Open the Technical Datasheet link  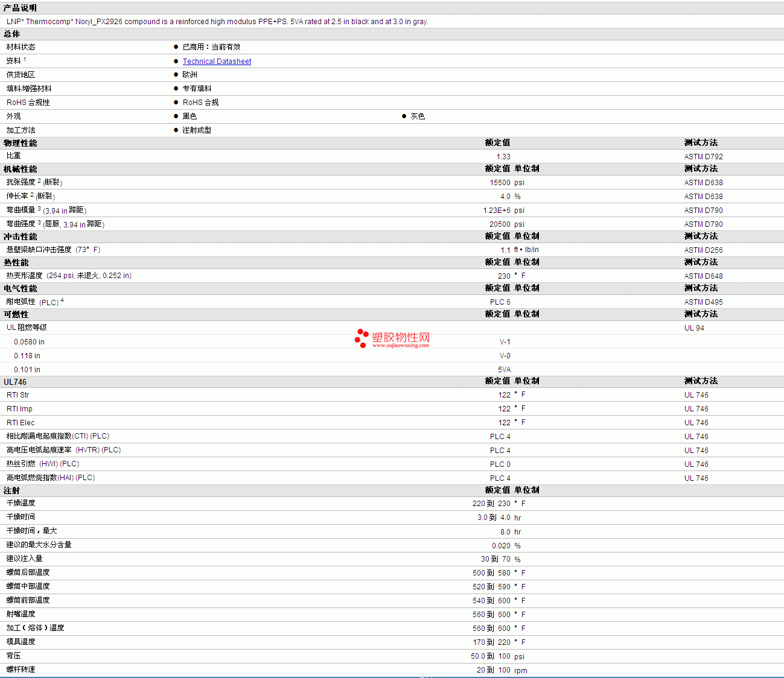coord(217,62)
